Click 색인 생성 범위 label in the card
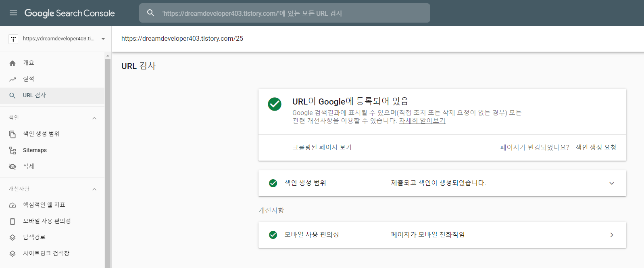Screen dimensions: 644x268 [x=305, y=183]
